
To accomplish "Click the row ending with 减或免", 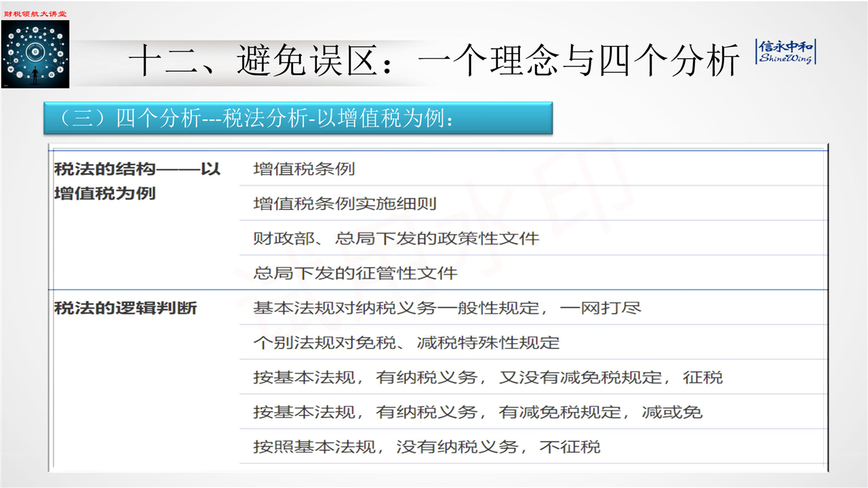I will click(477, 411).
